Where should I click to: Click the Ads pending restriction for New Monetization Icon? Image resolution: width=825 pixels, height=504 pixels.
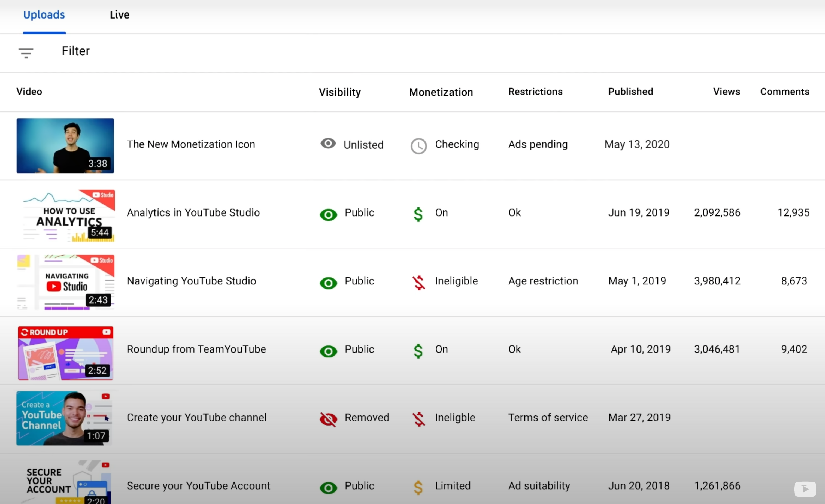(537, 144)
